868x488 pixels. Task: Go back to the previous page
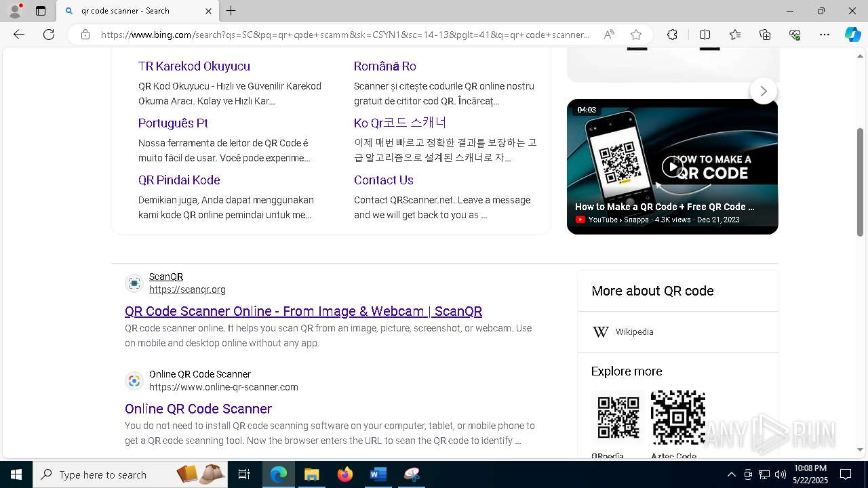(x=19, y=35)
